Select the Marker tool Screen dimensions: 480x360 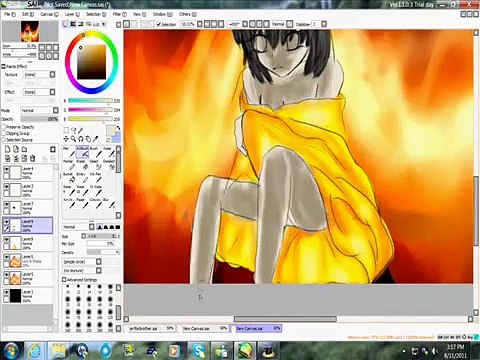click(69, 165)
